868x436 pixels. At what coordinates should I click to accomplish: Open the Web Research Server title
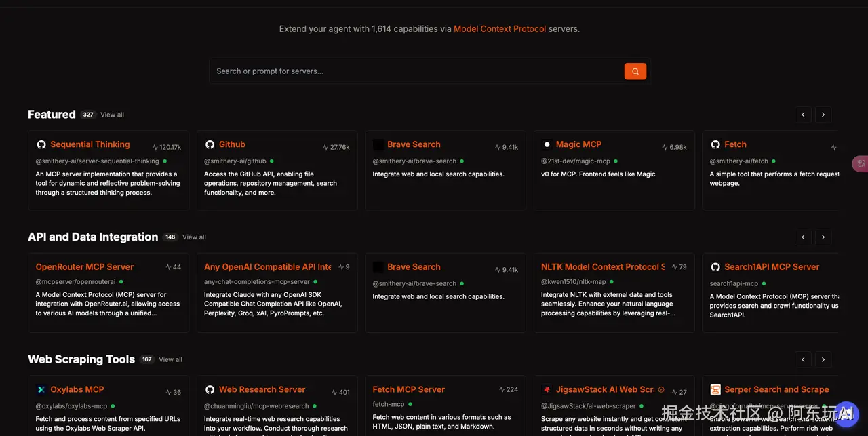point(262,389)
